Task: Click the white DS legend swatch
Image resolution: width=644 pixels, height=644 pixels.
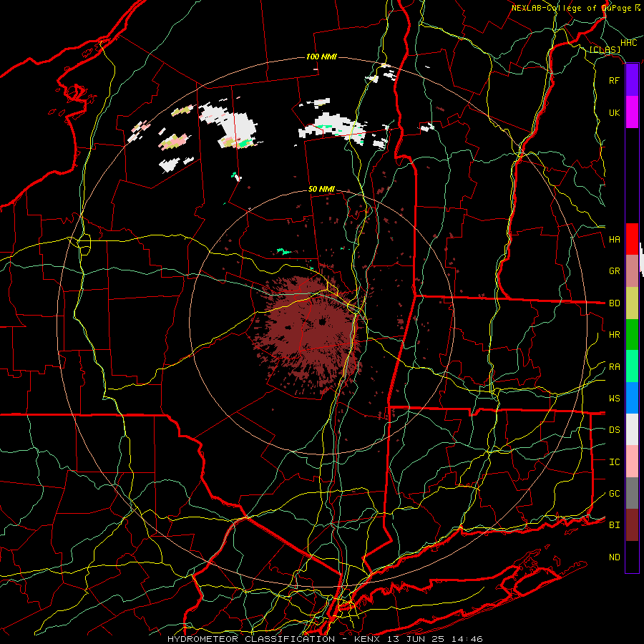Action: (x=632, y=429)
